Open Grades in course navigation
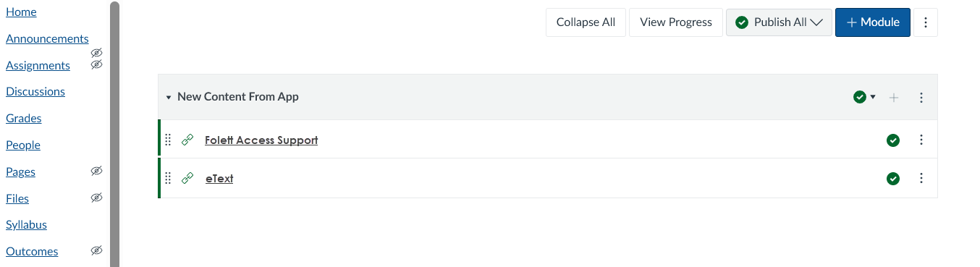The height and width of the screenshot is (267, 980). [23, 118]
